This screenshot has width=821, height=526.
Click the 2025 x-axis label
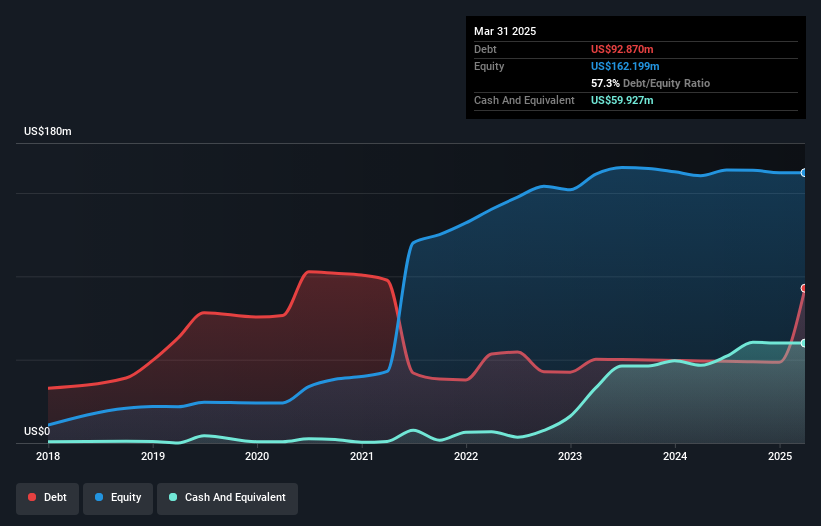point(780,456)
